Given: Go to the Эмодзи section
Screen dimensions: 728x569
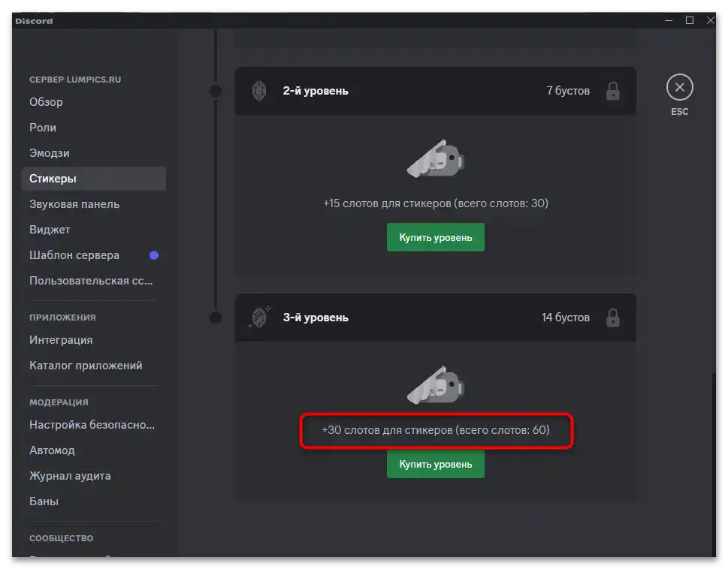Looking at the screenshot, I should (93, 153).
